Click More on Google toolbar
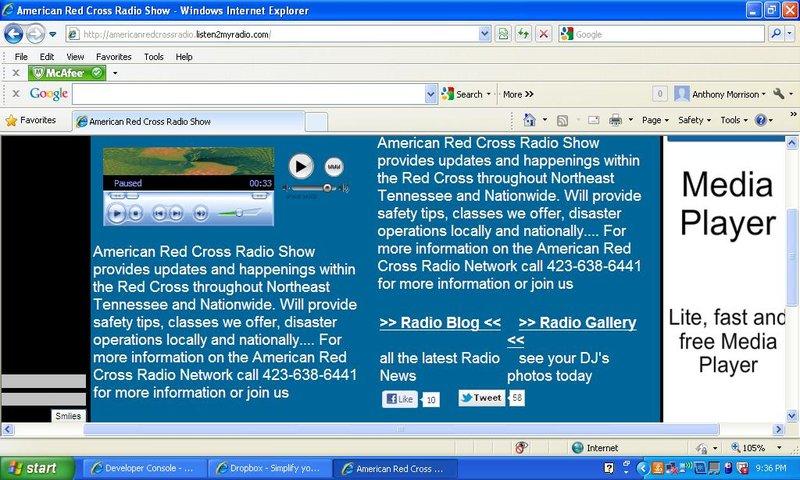The width and height of the screenshot is (800, 480). pos(518,94)
